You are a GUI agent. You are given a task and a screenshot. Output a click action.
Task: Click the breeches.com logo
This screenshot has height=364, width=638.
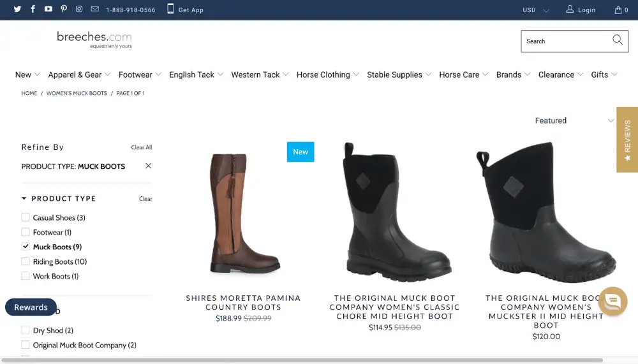coord(94,40)
